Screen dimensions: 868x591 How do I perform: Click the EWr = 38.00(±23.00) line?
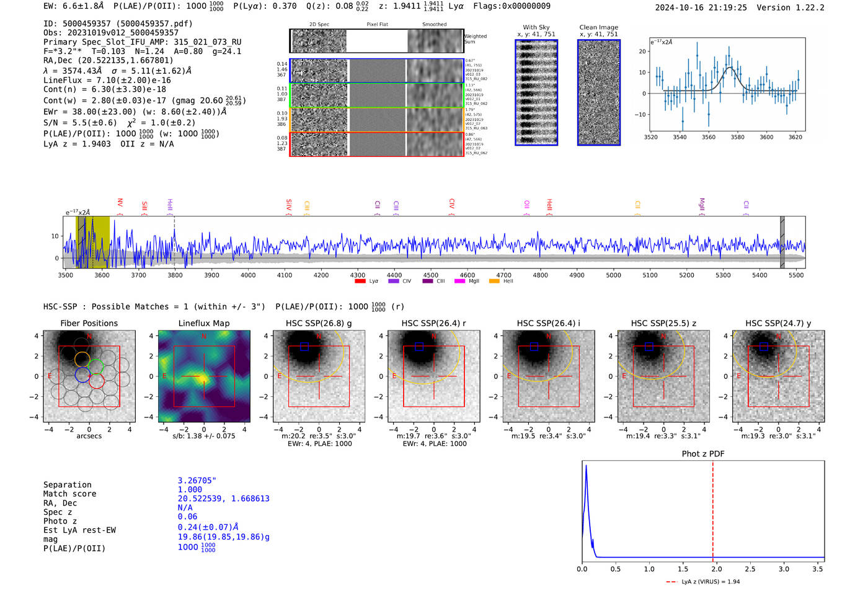tap(135, 112)
